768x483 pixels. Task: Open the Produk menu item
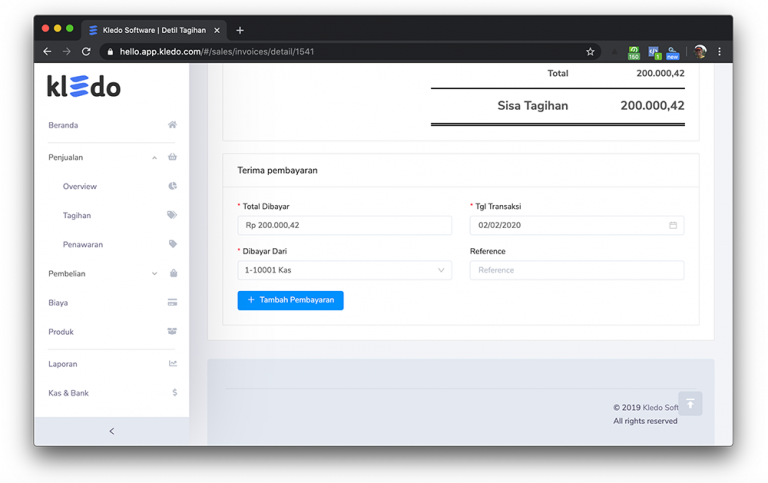61,332
